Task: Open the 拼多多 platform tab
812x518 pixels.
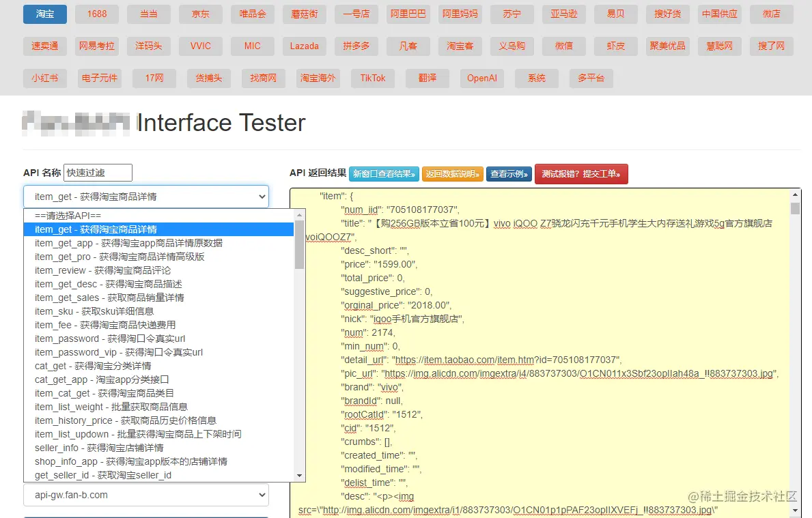Action: 356,46
